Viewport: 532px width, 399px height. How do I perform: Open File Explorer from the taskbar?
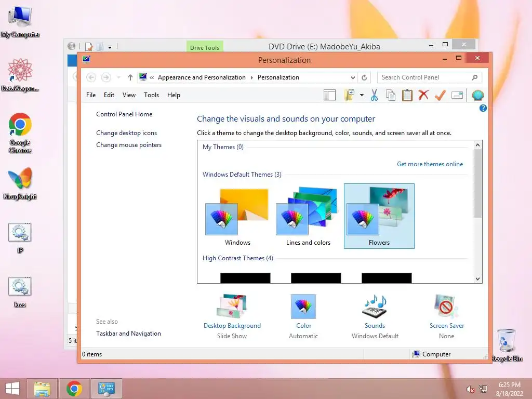42,389
